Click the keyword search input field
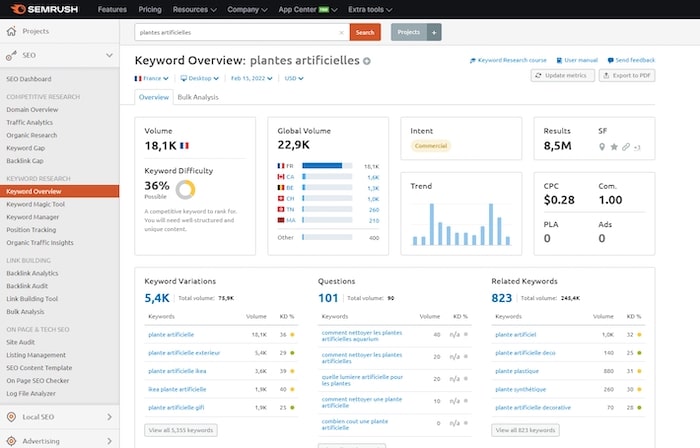Viewport: 700px width, 448px height. coord(238,32)
